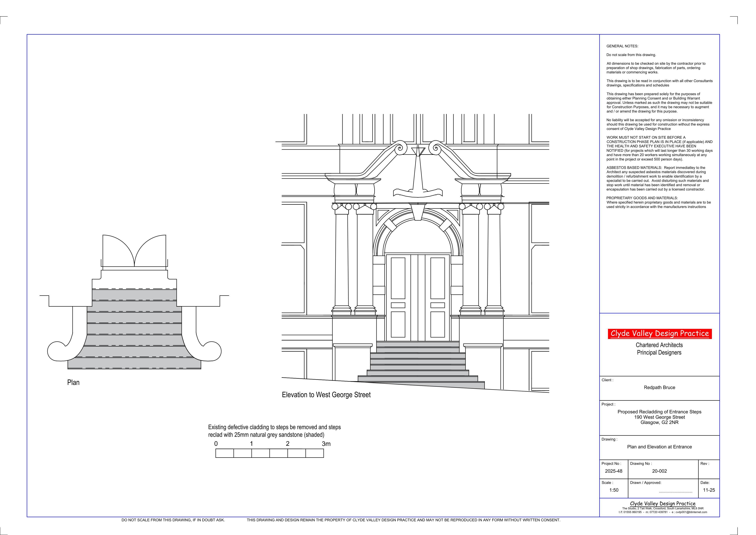Click 'Existing defective cladding to steps' note line
Image resolution: width=756 pixels, height=535 pixels.
[x=275, y=427]
